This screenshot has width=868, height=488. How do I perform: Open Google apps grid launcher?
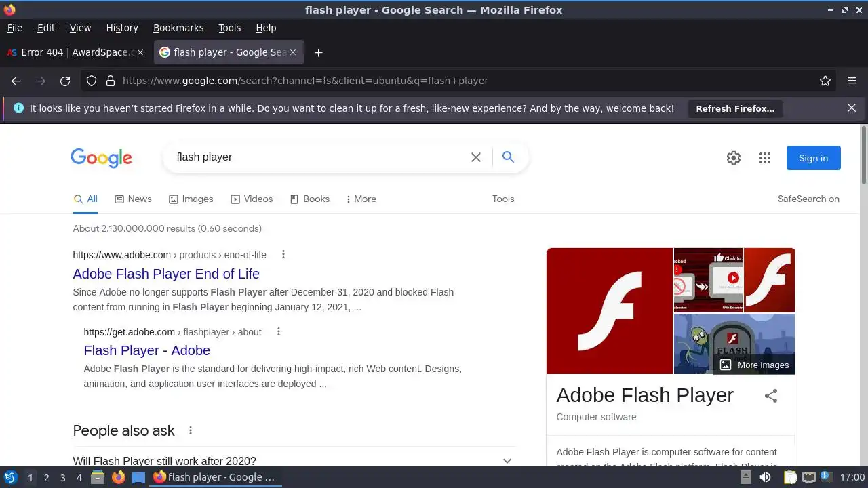[x=765, y=158]
